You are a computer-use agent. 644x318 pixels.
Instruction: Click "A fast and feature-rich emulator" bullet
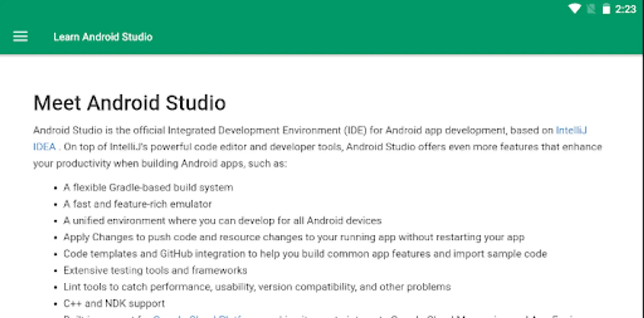pos(138,204)
